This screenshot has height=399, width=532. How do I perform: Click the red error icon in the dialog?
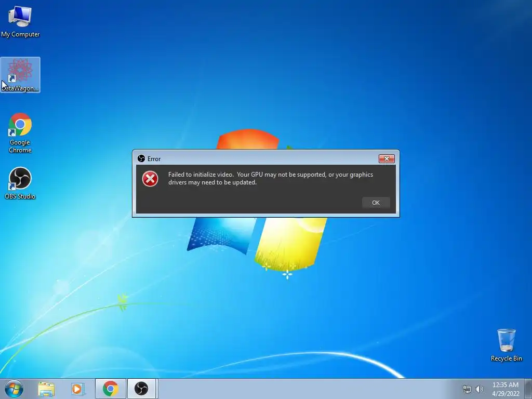150,179
